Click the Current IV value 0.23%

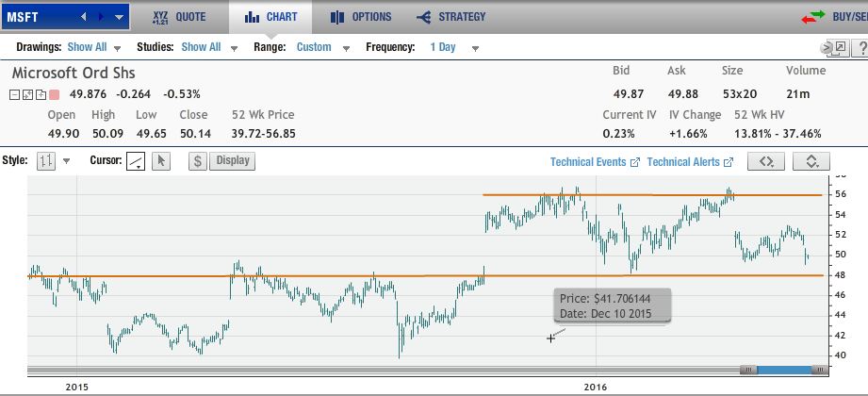tap(618, 134)
